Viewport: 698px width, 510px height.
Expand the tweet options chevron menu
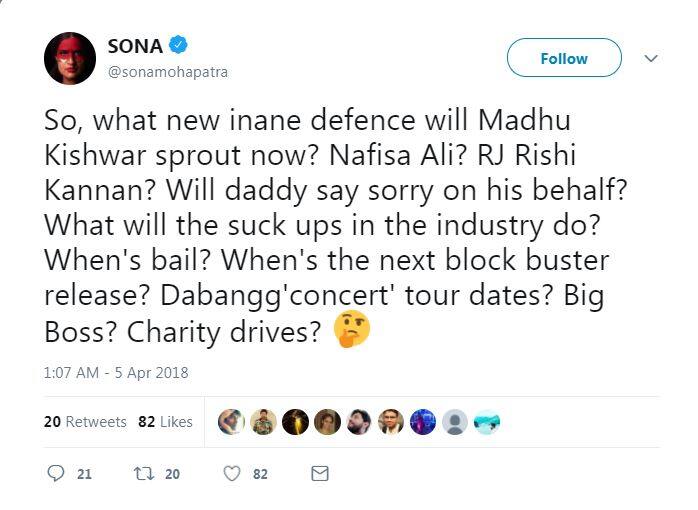tap(651, 59)
